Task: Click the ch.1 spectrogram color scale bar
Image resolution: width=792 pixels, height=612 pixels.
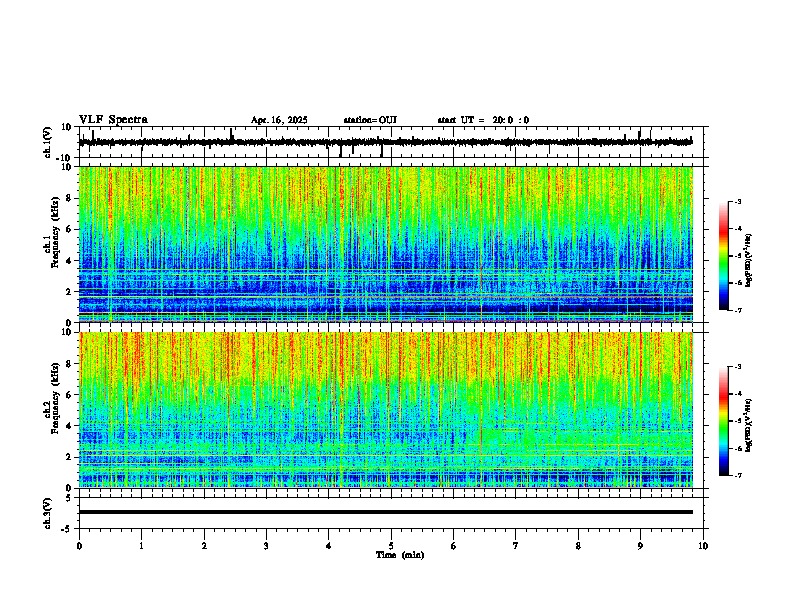Action: 724,256
